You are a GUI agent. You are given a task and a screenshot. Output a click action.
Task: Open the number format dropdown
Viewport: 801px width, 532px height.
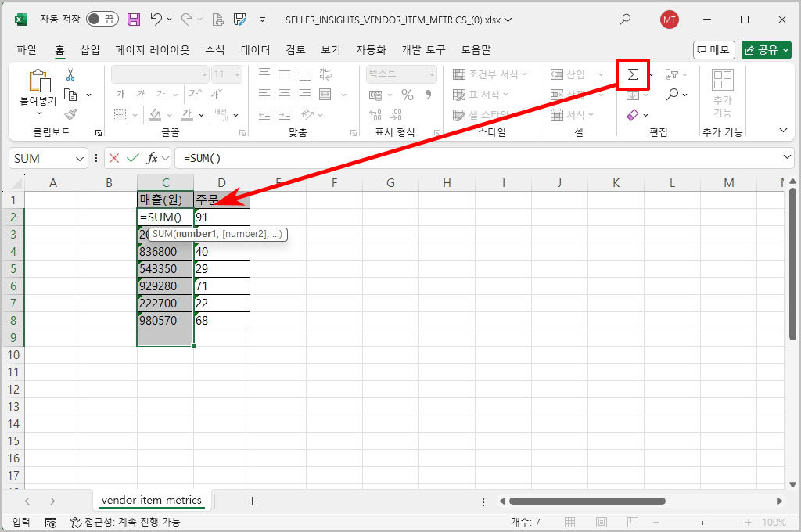pyautogui.click(x=432, y=74)
